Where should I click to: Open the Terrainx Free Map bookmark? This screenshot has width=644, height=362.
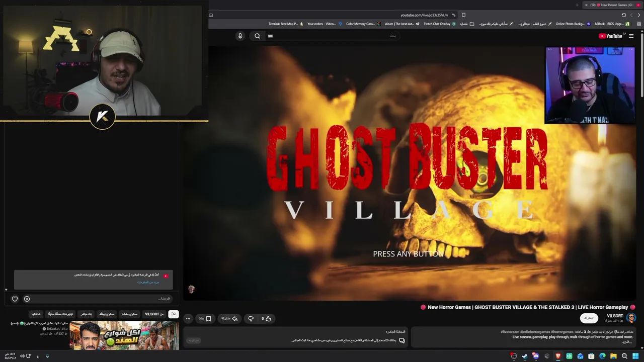[x=286, y=24]
